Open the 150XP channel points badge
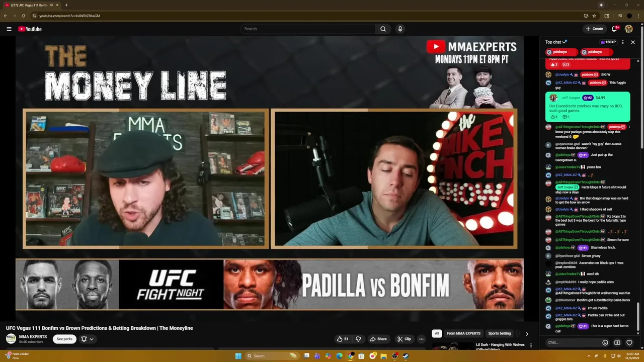This screenshot has width=644, height=362. 608,42
